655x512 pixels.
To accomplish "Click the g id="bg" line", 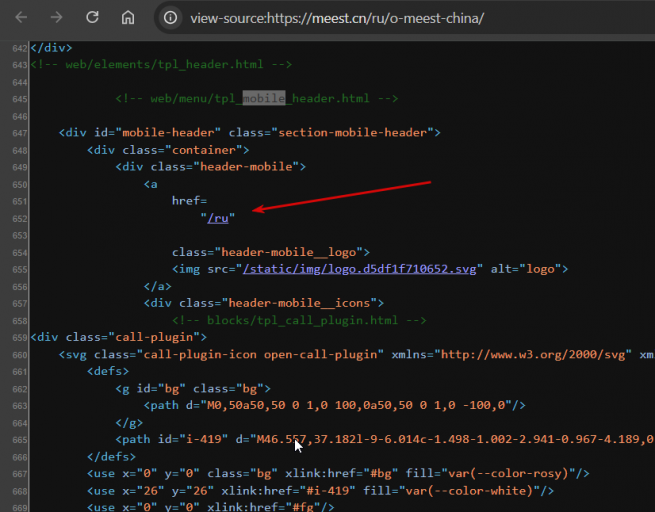I will [x=193, y=388].
